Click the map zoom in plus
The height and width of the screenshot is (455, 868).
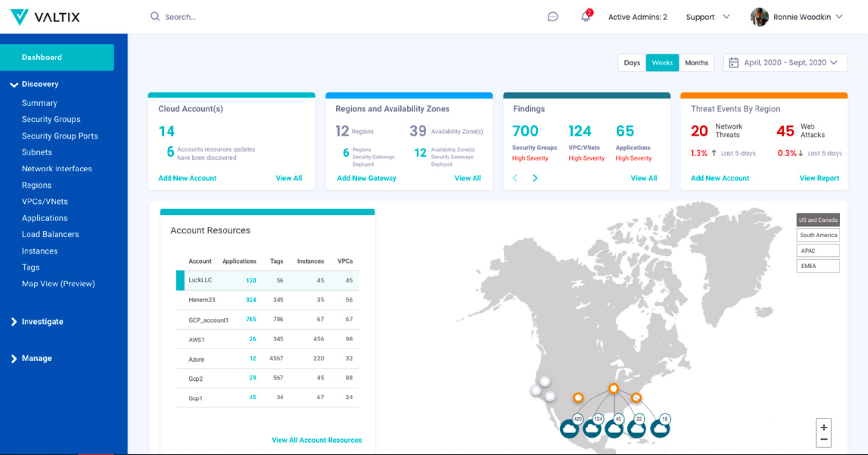tap(824, 427)
